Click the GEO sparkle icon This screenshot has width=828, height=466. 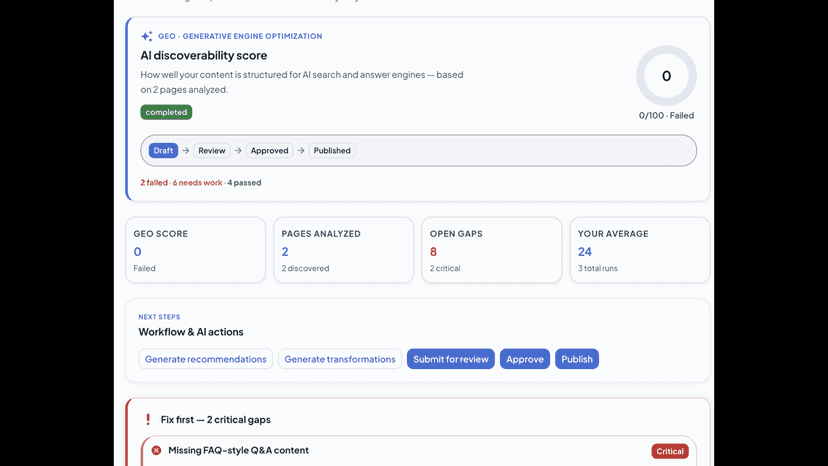(x=147, y=36)
